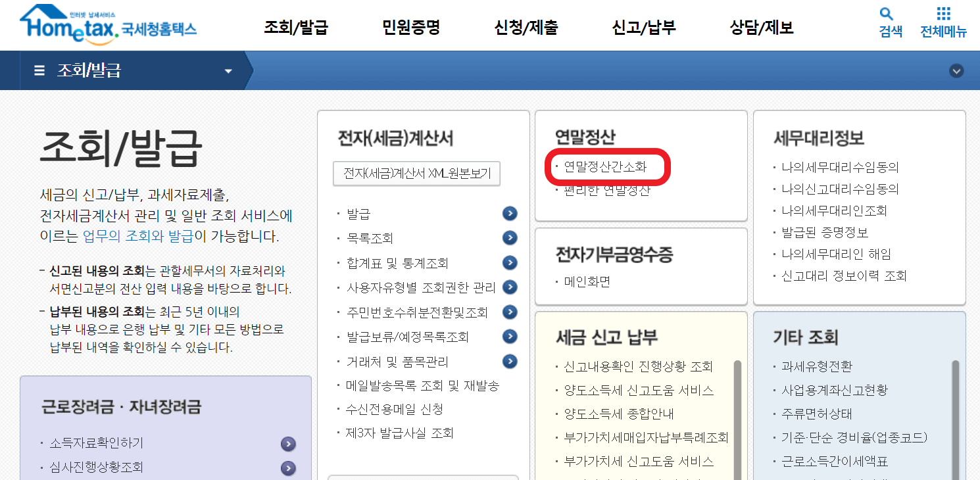
Task: Open 목록조회 text link
Action: pyautogui.click(x=370, y=238)
